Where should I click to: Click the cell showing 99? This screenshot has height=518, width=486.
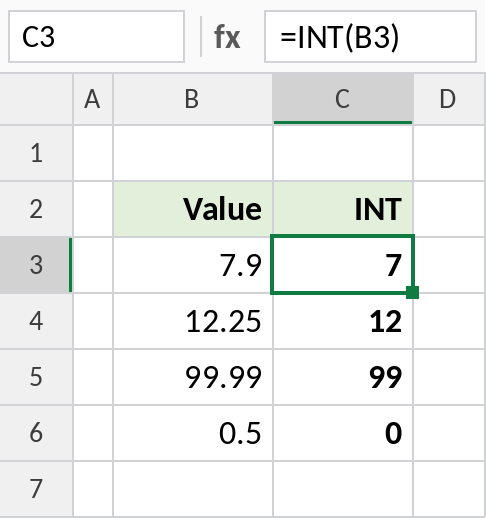(x=343, y=377)
